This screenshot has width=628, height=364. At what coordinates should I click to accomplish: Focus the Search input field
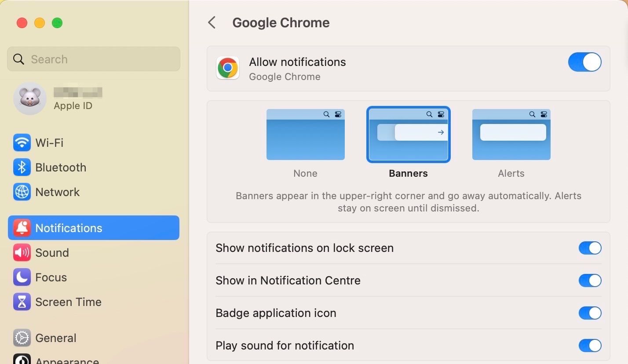pos(94,59)
